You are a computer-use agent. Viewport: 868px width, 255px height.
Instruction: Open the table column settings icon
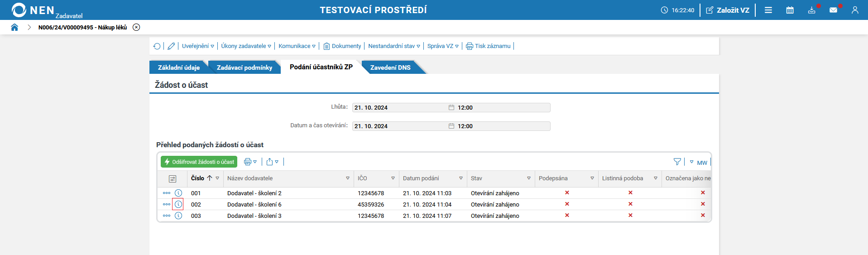[x=173, y=179]
